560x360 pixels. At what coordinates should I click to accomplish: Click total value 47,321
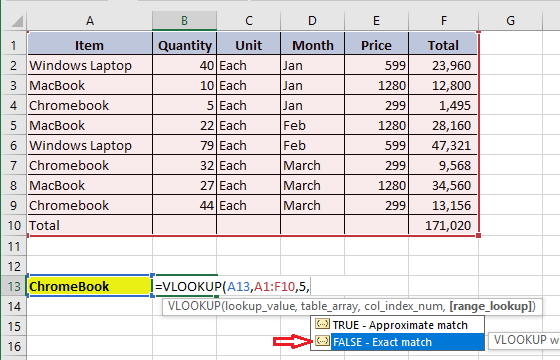point(443,145)
